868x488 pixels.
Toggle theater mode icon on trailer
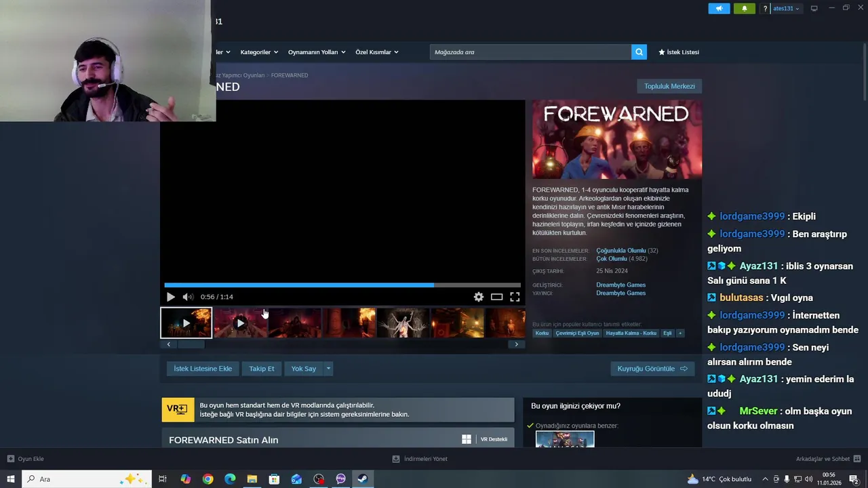[x=497, y=297]
